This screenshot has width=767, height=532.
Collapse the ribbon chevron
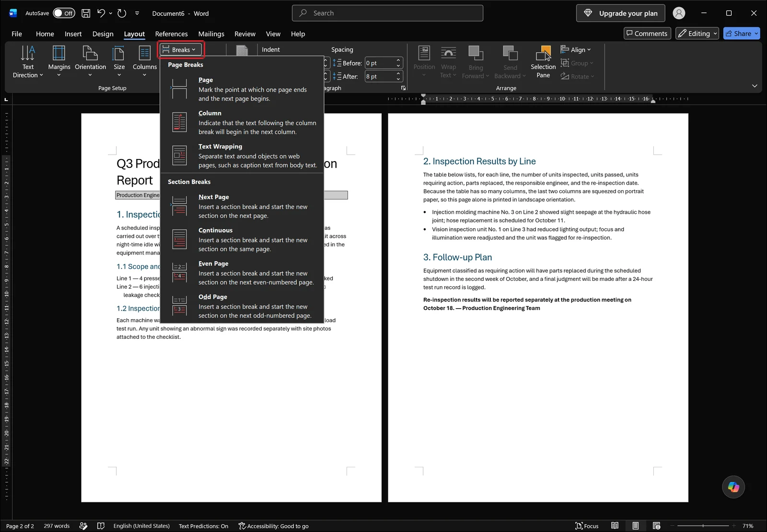[755, 86]
